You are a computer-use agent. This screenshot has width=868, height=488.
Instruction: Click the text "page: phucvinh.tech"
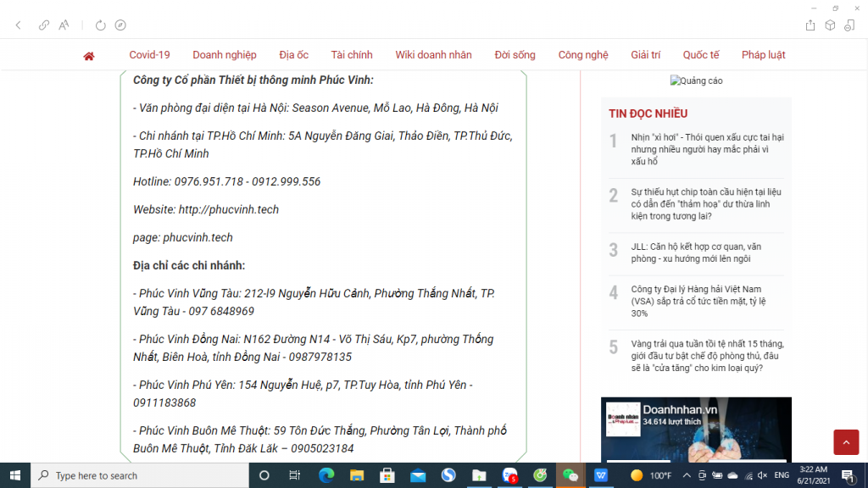pyautogui.click(x=183, y=237)
